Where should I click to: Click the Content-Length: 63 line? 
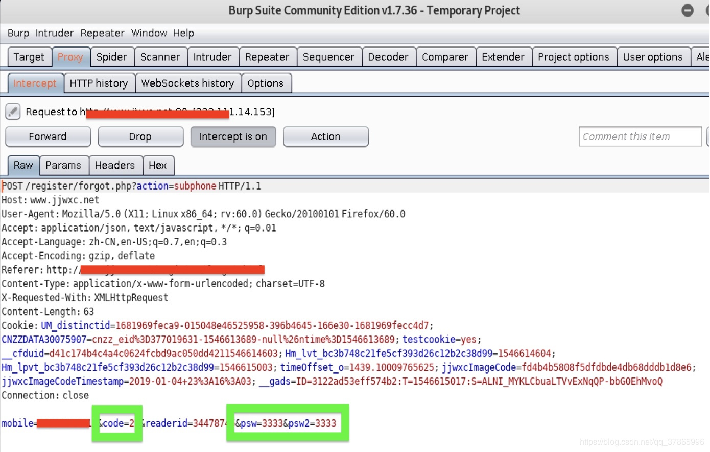point(48,312)
